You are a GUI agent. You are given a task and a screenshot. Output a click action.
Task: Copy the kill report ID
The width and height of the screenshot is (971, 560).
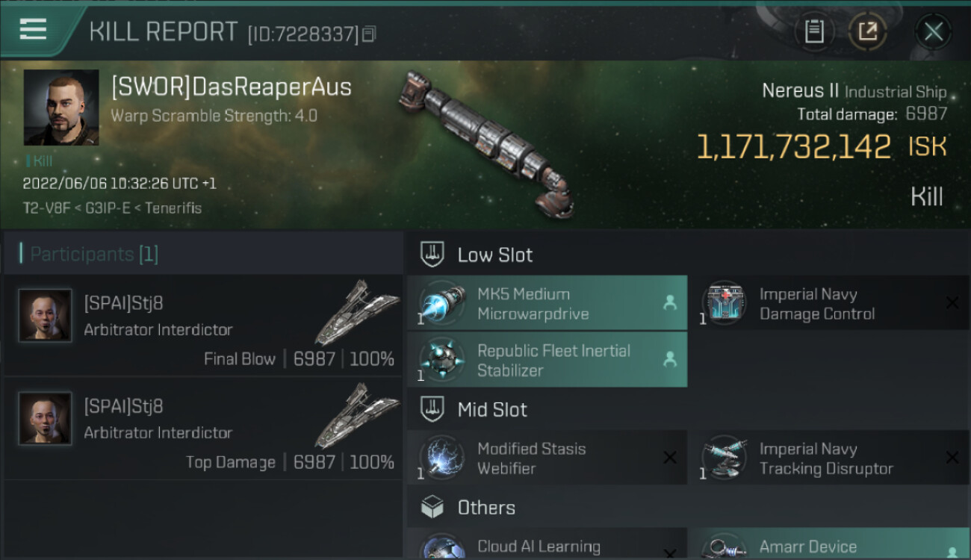pyautogui.click(x=369, y=34)
